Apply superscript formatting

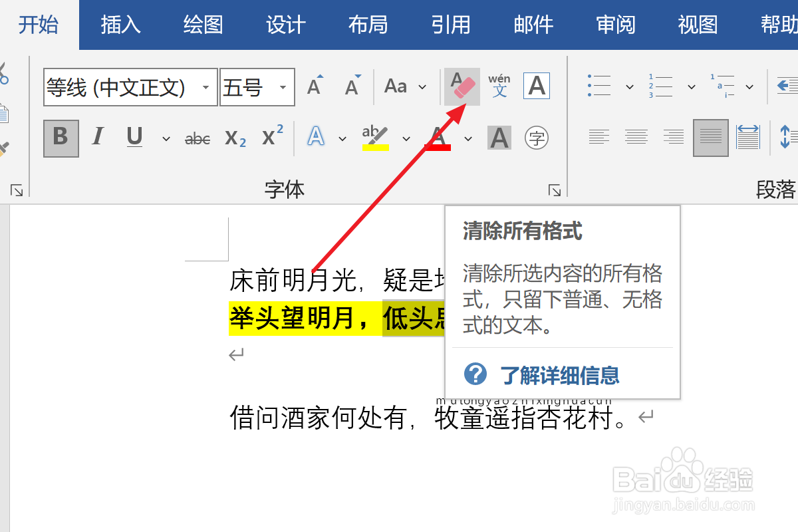[x=271, y=138]
